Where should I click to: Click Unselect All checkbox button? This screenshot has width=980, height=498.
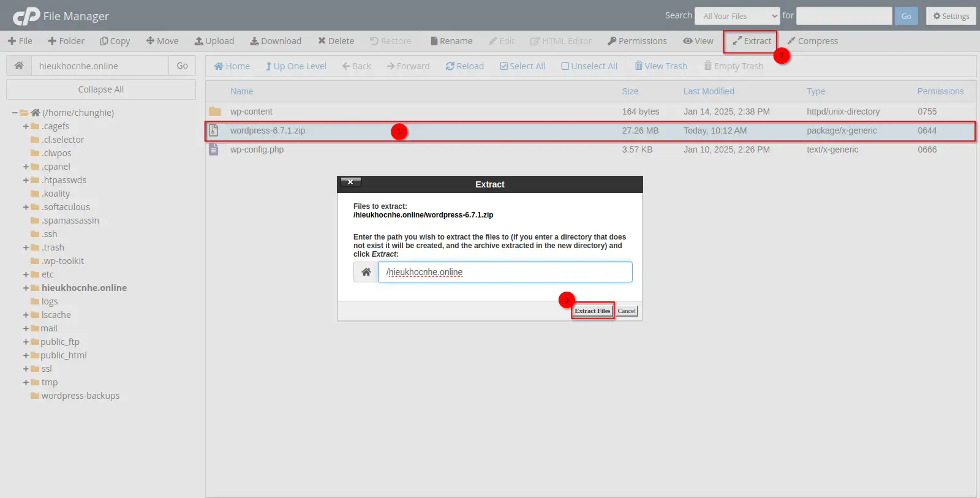tap(589, 66)
